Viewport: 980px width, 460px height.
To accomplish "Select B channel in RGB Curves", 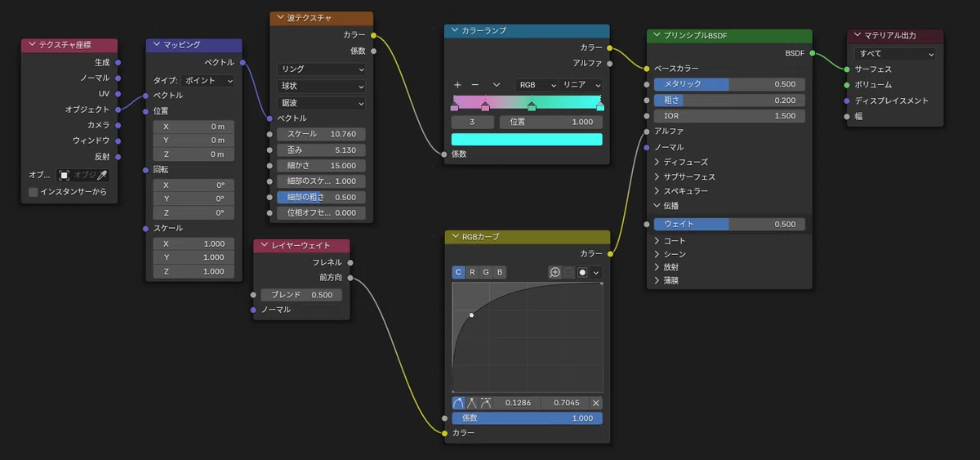I will click(x=500, y=272).
